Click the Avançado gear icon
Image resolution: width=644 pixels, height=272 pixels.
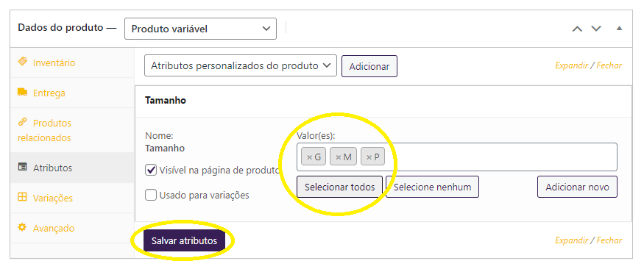(22, 227)
